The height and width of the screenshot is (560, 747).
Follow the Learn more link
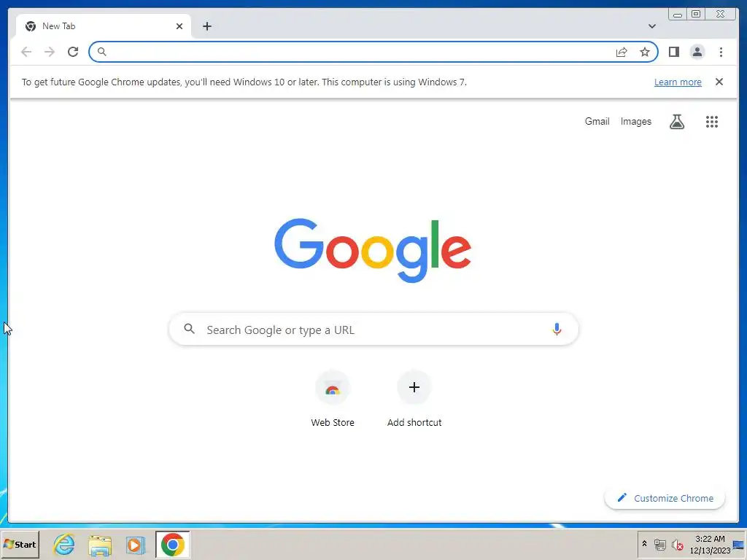678,82
